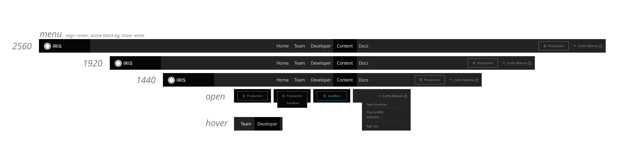Go to Team in the 1920 menu bar
Viewport: 644px width, 145px height.
tap(300, 63)
